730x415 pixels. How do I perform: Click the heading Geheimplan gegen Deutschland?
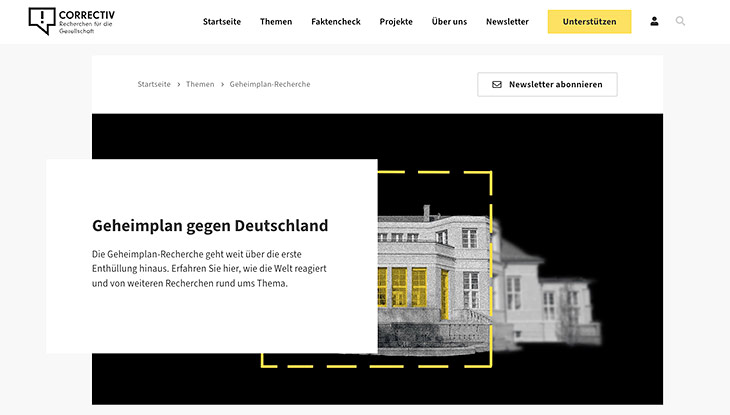coord(210,225)
